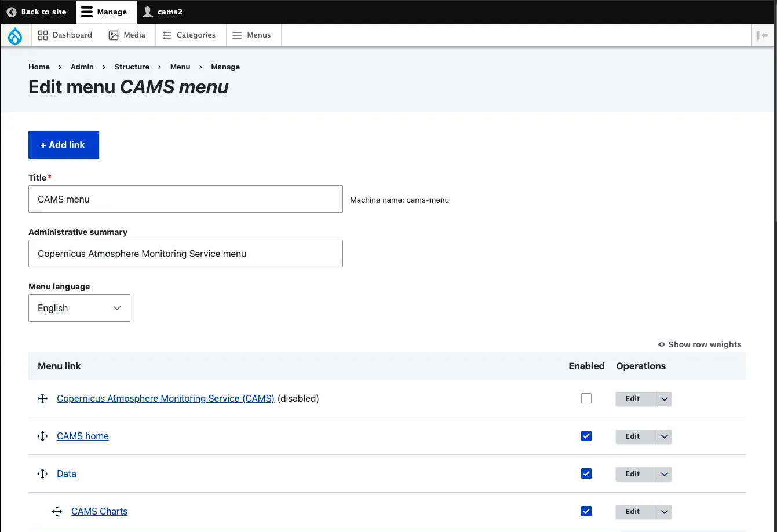Edit the Copernicus Atmosphere Monitoring Service link
Image resolution: width=777 pixels, height=532 pixels.
[636, 399]
